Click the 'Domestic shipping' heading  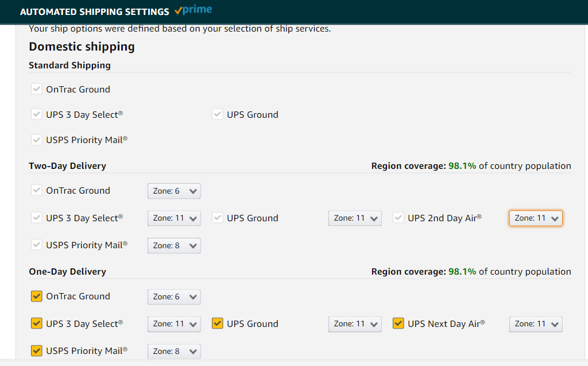[x=82, y=47]
